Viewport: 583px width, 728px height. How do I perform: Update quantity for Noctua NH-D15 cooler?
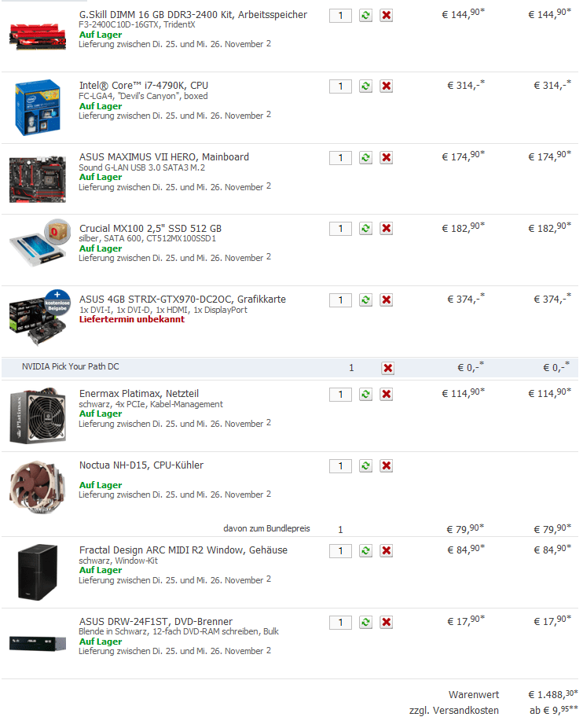(x=366, y=465)
